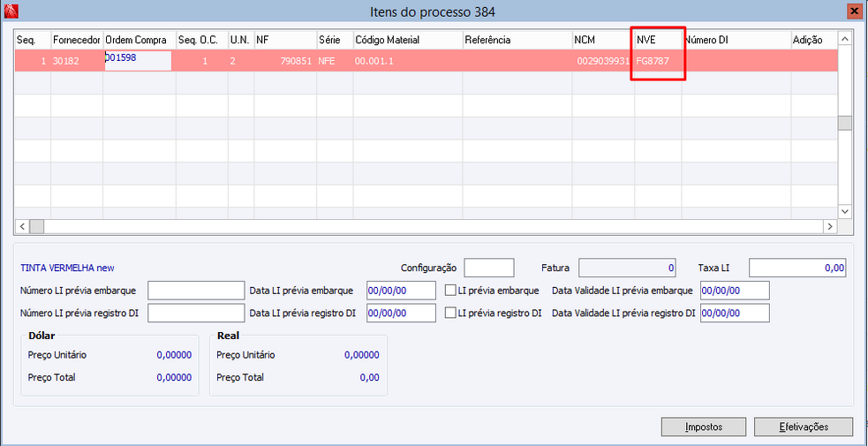Image resolution: width=868 pixels, height=446 pixels.
Task: Click Código Material cell 00.001.1
Action: pyautogui.click(x=408, y=61)
